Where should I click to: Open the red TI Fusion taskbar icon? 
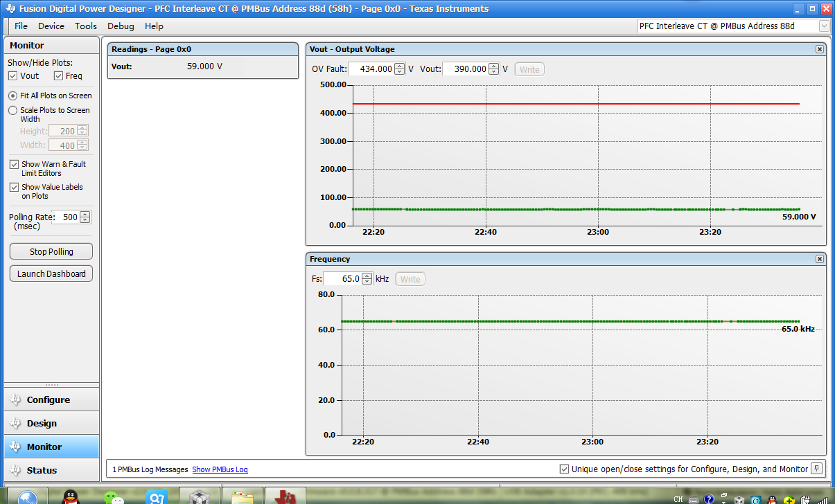tap(285, 497)
